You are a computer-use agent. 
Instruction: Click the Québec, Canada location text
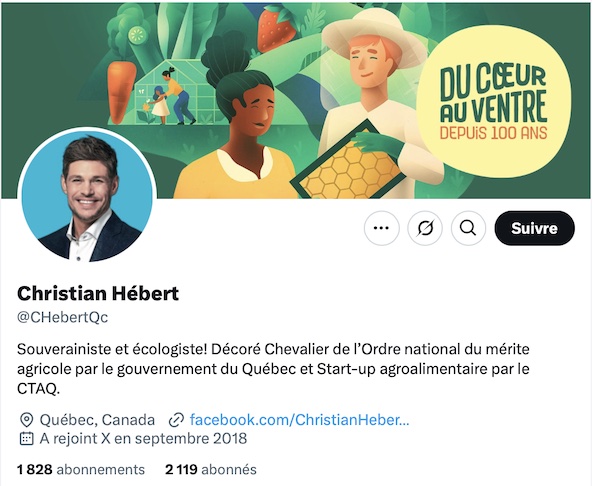pyautogui.click(x=97, y=420)
